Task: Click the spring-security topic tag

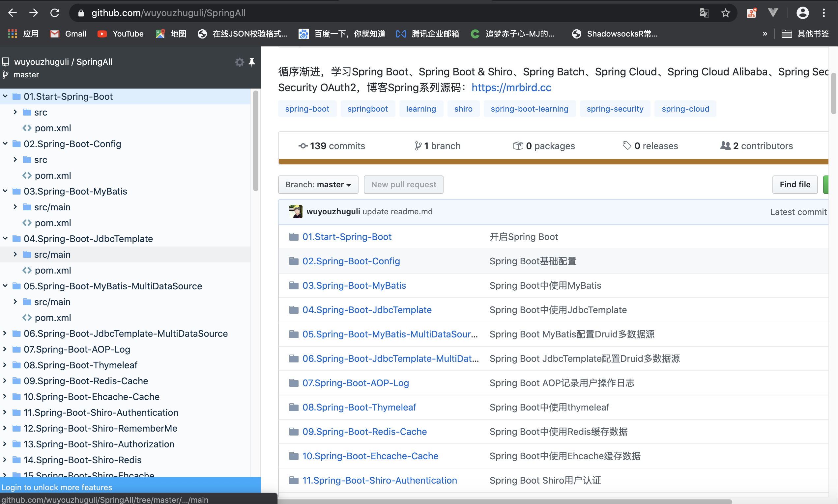Action: click(615, 109)
